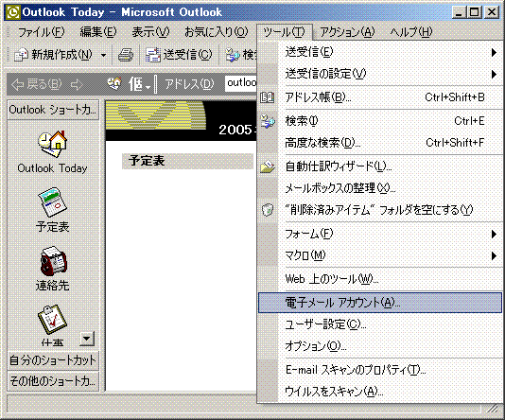505x420 pixels.
Task: Open the dropdown arrow next to 新規作成(N)
Action: [103, 56]
